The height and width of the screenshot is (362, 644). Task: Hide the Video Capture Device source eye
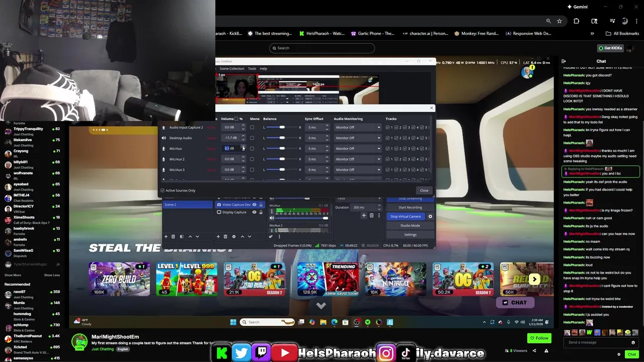point(254,205)
